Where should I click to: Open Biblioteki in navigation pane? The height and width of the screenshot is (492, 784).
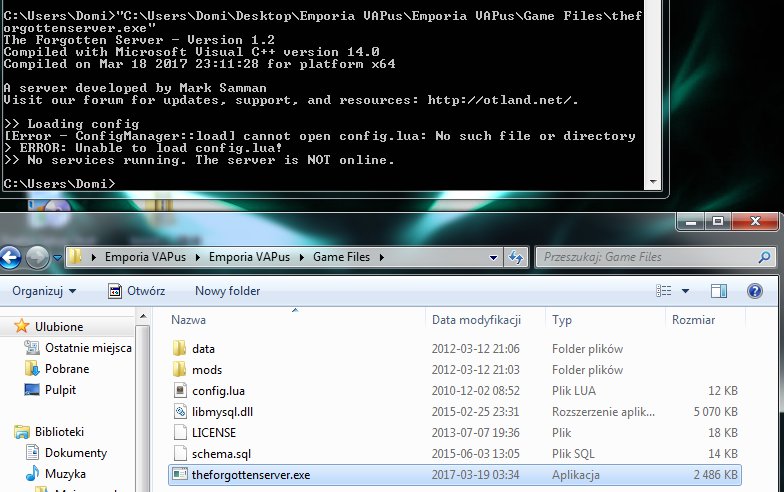click(x=60, y=432)
